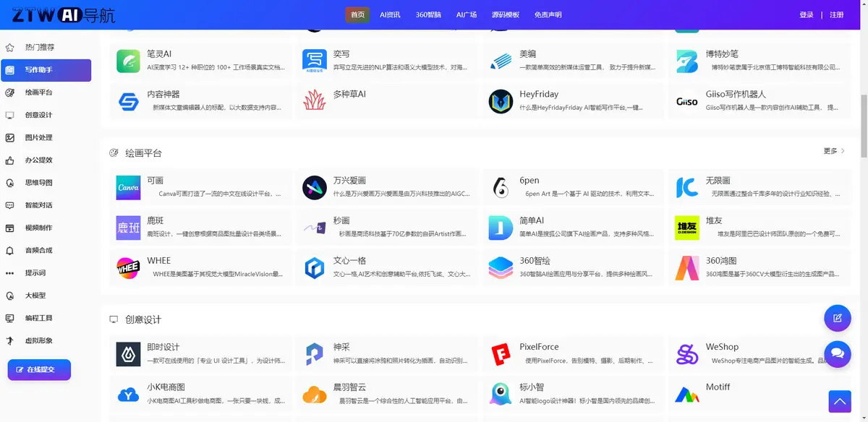Image resolution: width=868 pixels, height=422 pixels.
Task: Click the 文心一格 blue logo icon
Action: pos(314,267)
